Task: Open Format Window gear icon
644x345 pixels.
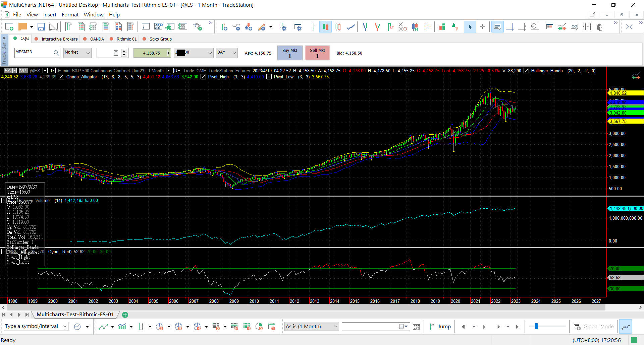Action: pyautogui.click(x=298, y=27)
